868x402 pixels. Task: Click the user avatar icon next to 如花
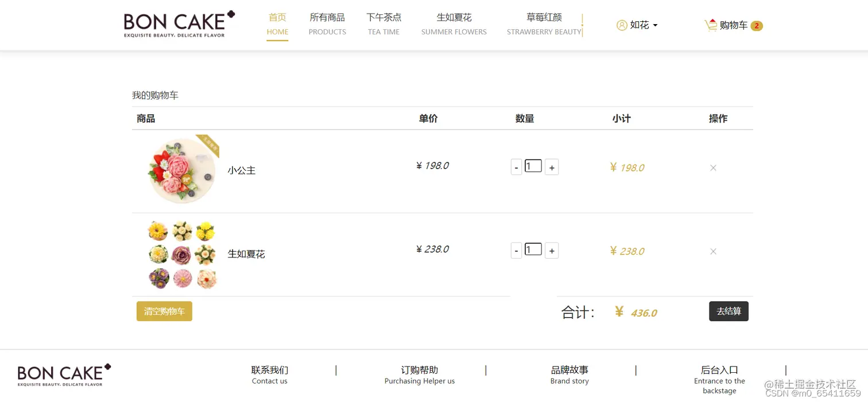point(622,25)
